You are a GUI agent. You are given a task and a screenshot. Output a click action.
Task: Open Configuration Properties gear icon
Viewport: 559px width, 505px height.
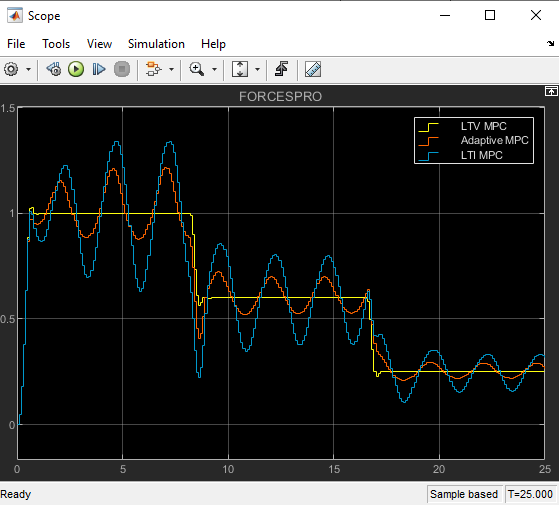tap(11, 69)
